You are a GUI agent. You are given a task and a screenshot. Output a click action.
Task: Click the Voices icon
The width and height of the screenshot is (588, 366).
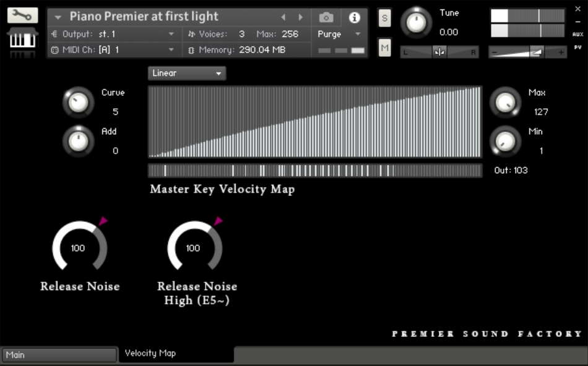point(192,34)
